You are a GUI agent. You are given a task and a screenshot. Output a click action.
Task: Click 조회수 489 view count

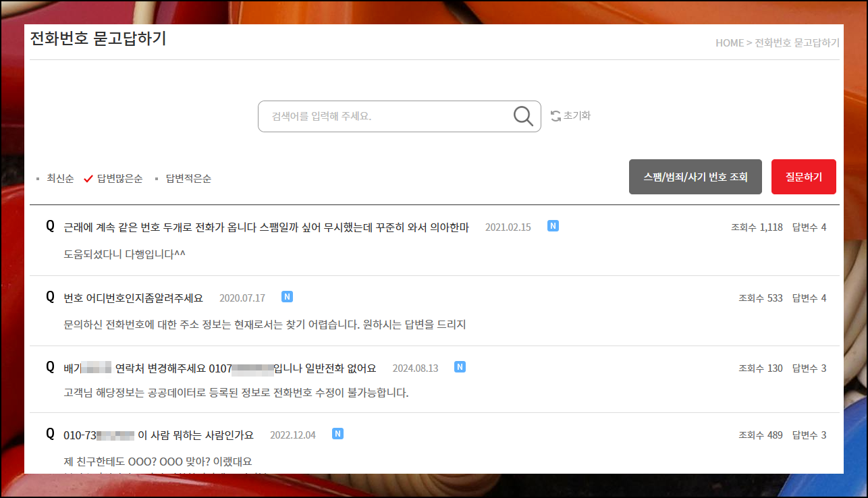[x=761, y=435]
